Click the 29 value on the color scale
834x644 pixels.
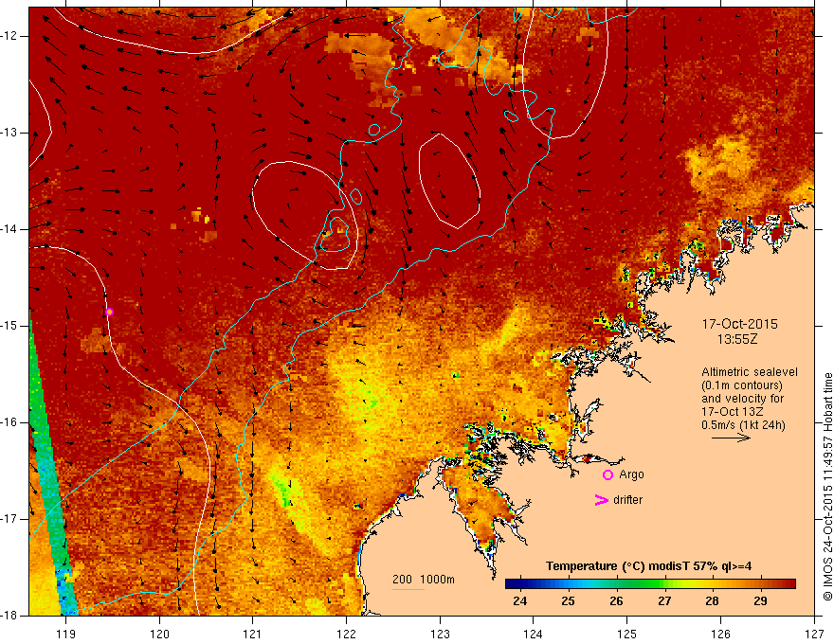[x=761, y=601]
